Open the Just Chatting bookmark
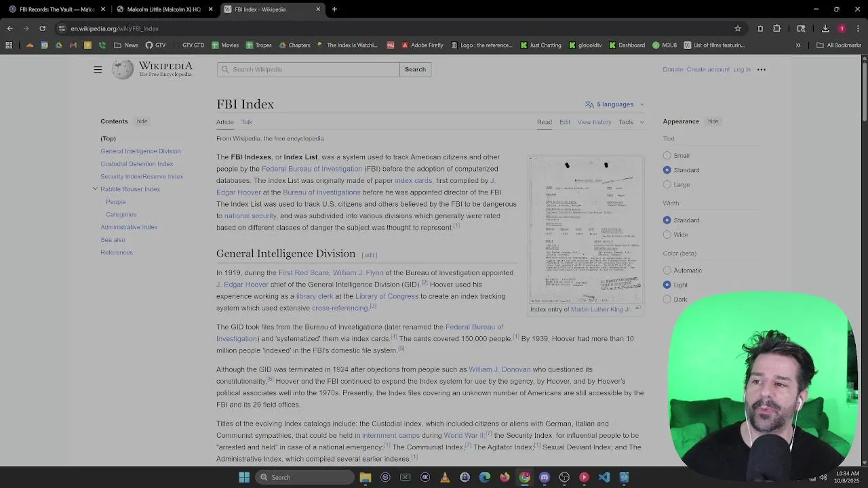This screenshot has width=868, height=488. [540, 45]
